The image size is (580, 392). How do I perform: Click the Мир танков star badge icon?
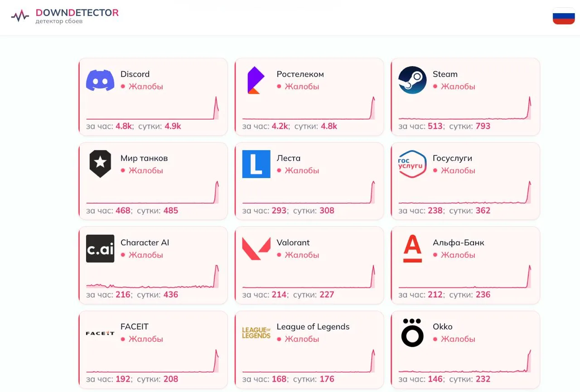coord(100,164)
